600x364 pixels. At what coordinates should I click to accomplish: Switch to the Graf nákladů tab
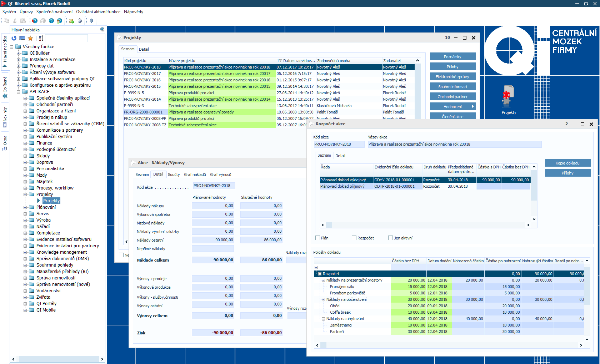click(x=195, y=175)
